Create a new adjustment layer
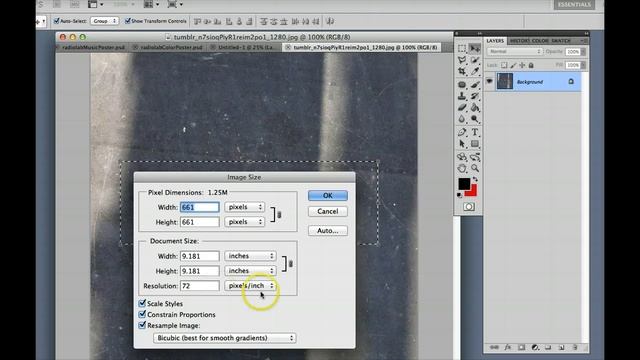Viewport: 640px width, 360px height. pos(535,347)
